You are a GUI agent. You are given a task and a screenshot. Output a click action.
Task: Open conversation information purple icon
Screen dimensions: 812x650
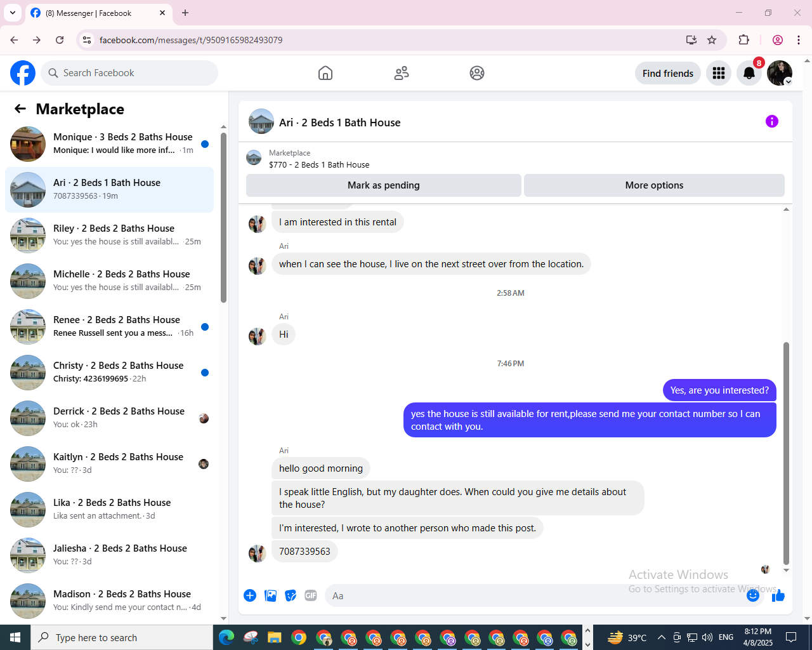coord(772,121)
